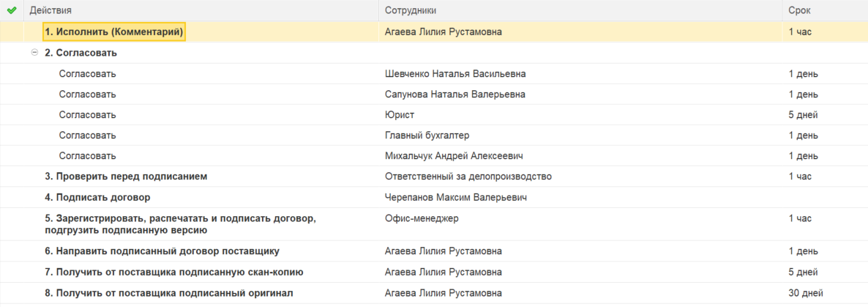Click '5 дней' deadline in Юрист row

pyautogui.click(x=804, y=115)
